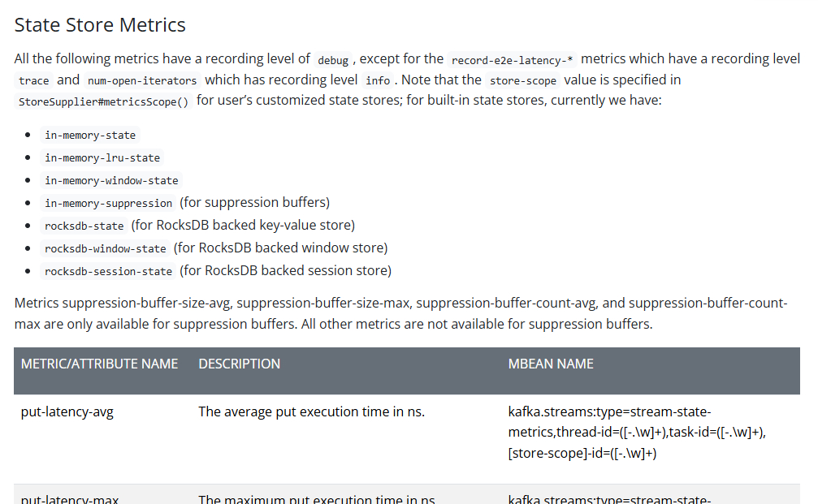Image resolution: width=818 pixels, height=504 pixels.
Task: Click the record-e2e-latency-* code text
Action: coord(512,60)
